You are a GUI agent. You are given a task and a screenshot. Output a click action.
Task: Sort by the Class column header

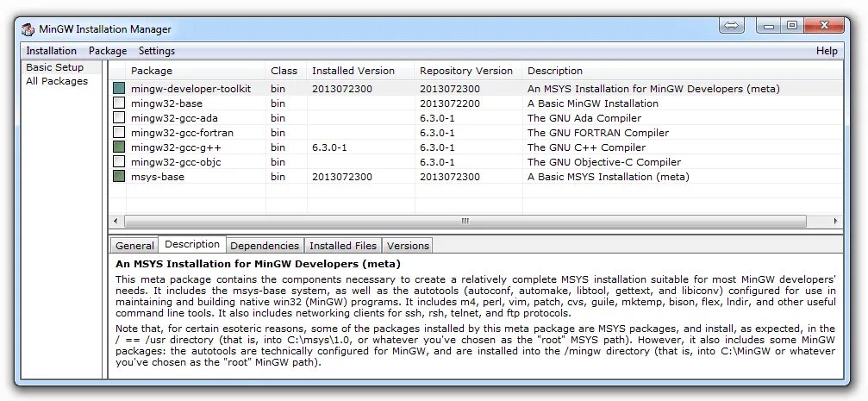click(286, 71)
